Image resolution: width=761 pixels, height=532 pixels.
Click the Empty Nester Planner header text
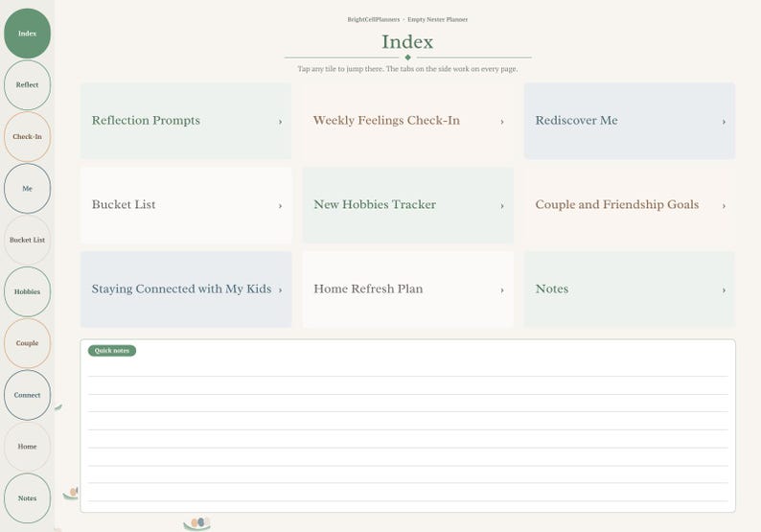coord(438,19)
